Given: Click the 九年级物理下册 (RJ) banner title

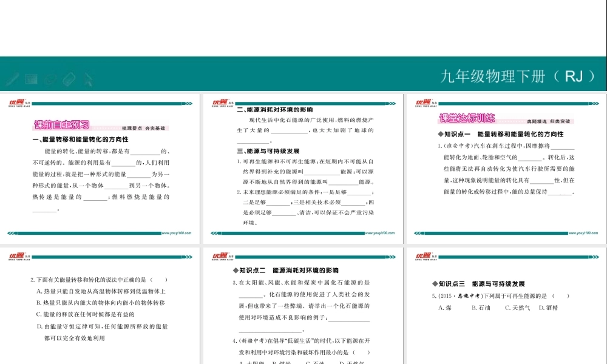Looking at the screenshot, I should (x=518, y=76).
